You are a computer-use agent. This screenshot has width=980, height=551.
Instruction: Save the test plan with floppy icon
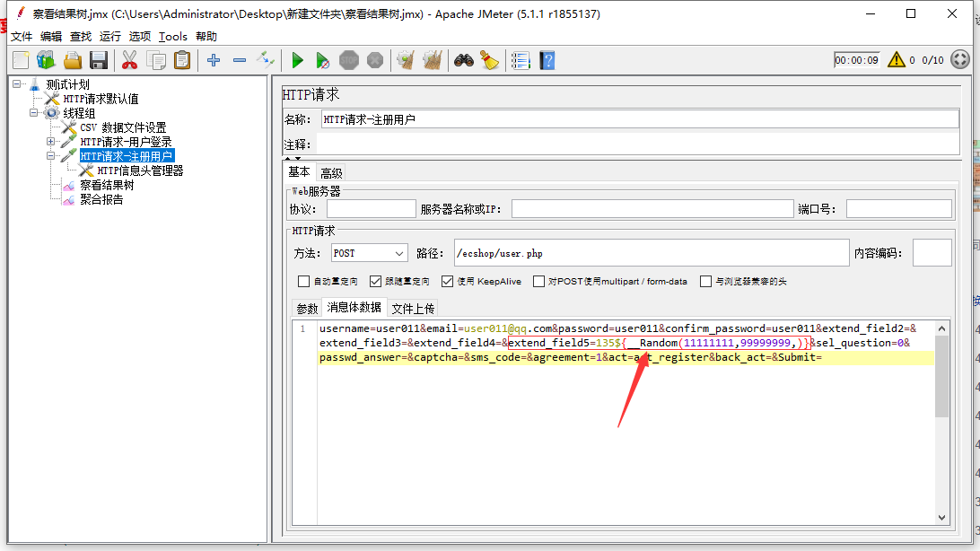[99, 61]
